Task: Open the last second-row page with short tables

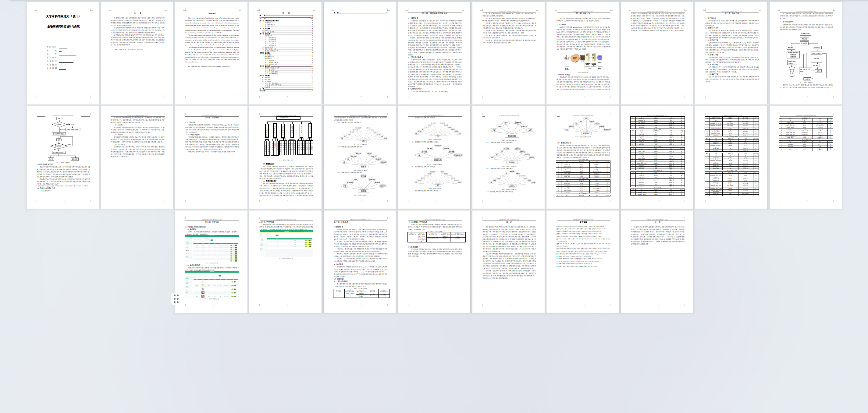Action: [805, 157]
